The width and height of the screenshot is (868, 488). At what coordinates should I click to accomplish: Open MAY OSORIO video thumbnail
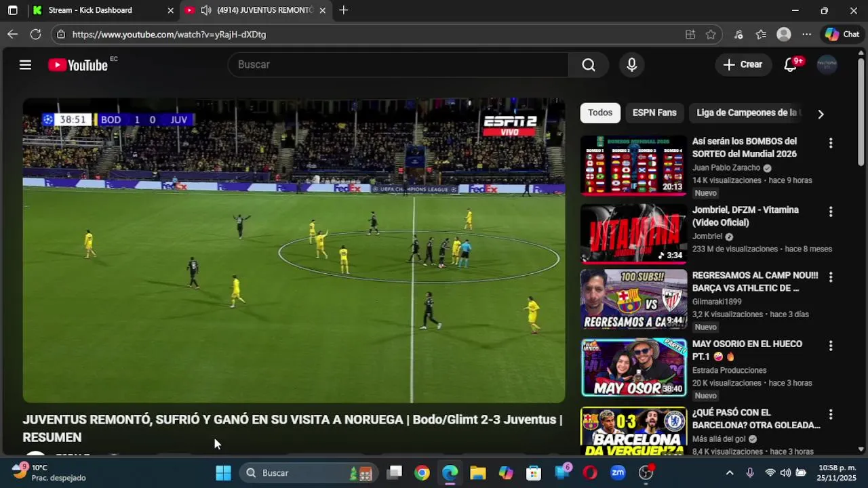pyautogui.click(x=633, y=367)
